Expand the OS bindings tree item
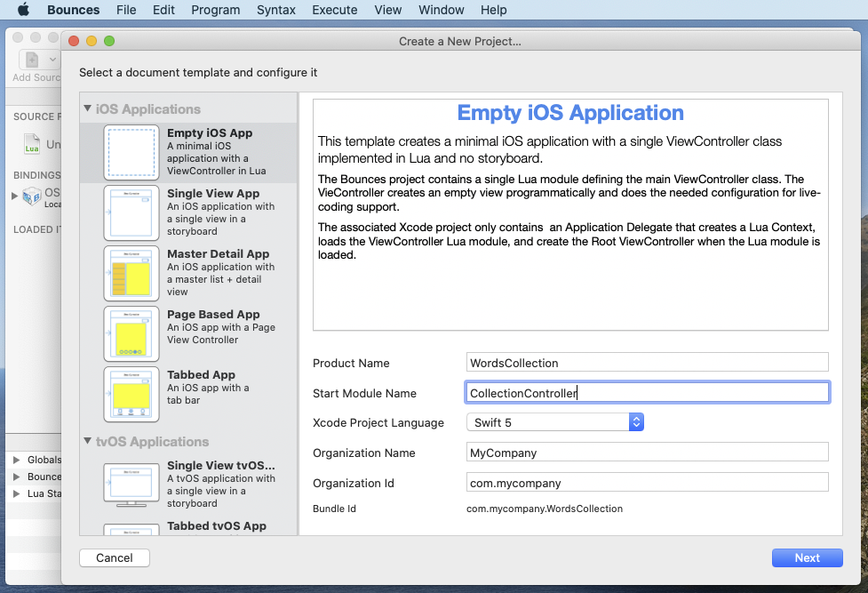Image resolution: width=868 pixels, height=593 pixels. [15, 196]
